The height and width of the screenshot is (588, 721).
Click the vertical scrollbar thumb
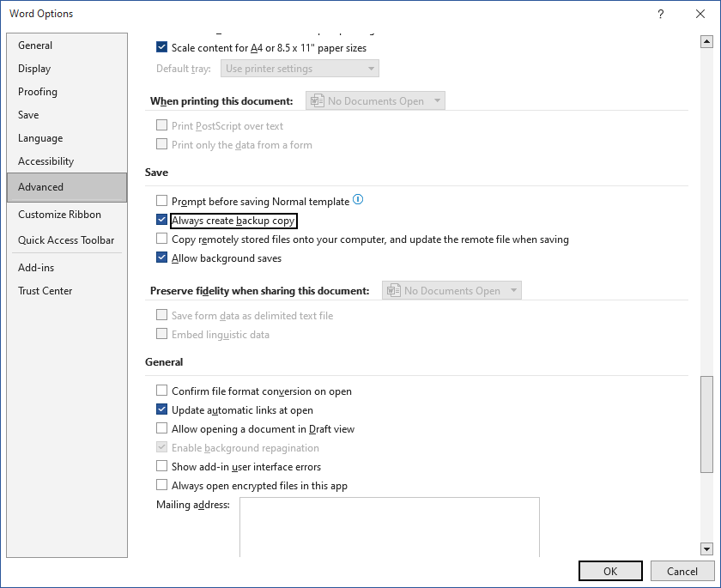[706, 424]
